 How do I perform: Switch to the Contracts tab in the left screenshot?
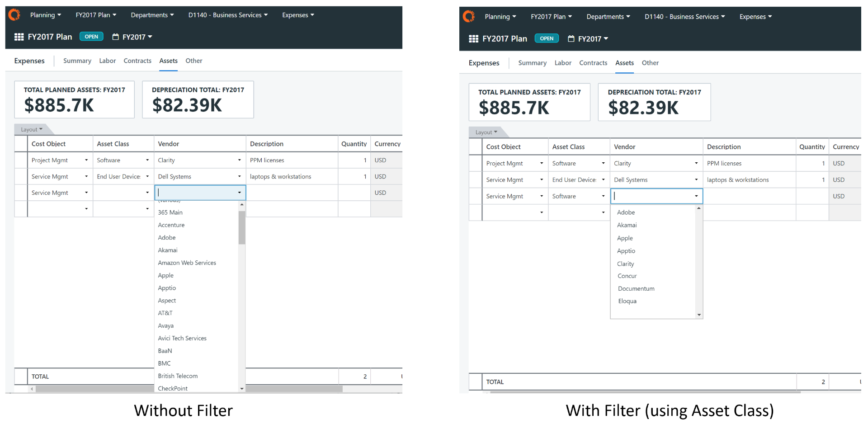[137, 61]
